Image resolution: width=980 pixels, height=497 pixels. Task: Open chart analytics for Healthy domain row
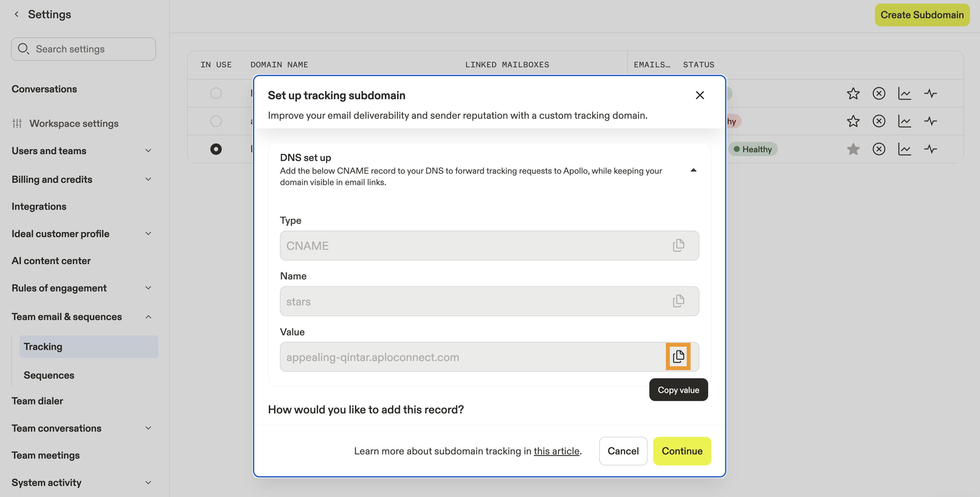(x=905, y=149)
